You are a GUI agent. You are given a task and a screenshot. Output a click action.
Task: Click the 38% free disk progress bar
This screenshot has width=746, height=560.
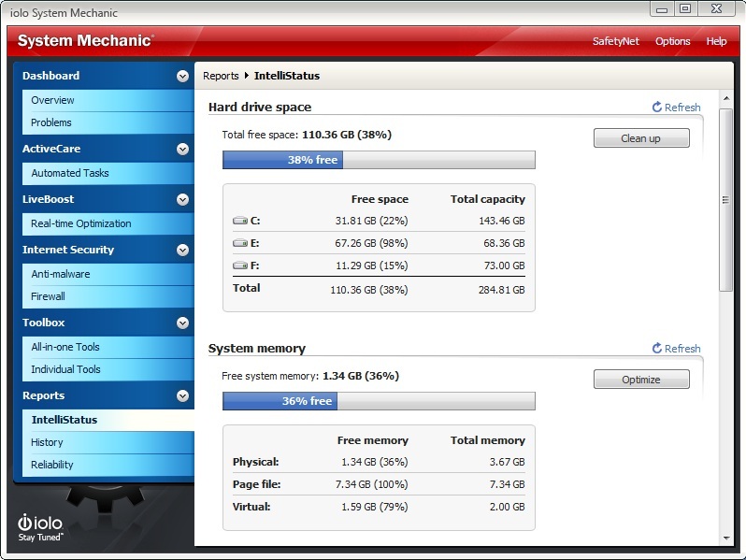(x=379, y=160)
